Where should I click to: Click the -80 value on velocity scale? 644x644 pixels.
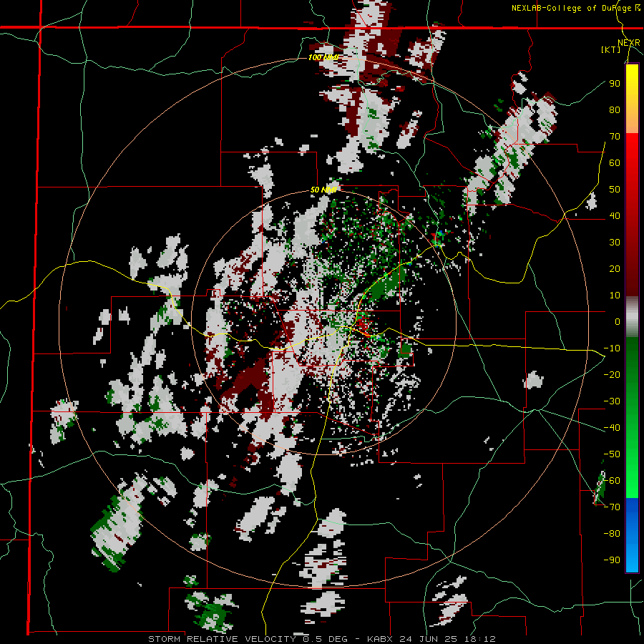click(x=612, y=534)
